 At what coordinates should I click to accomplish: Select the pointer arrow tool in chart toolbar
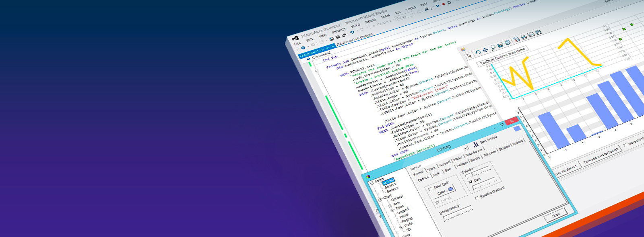tap(469, 55)
